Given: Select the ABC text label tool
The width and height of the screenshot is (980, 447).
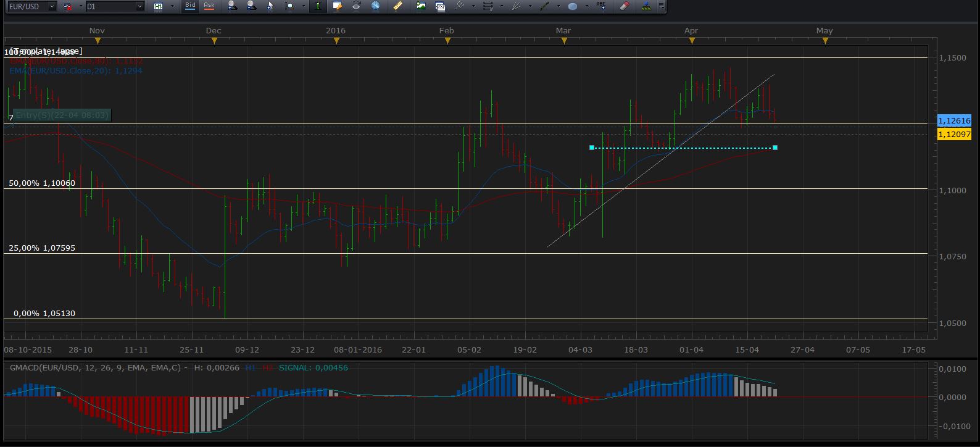Looking at the screenshot, I should (600, 6).
